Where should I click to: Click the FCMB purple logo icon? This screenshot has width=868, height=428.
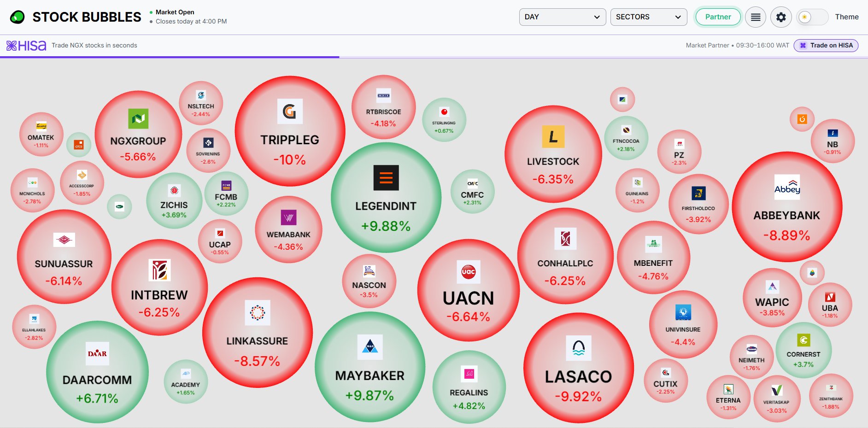click(226, 186)
